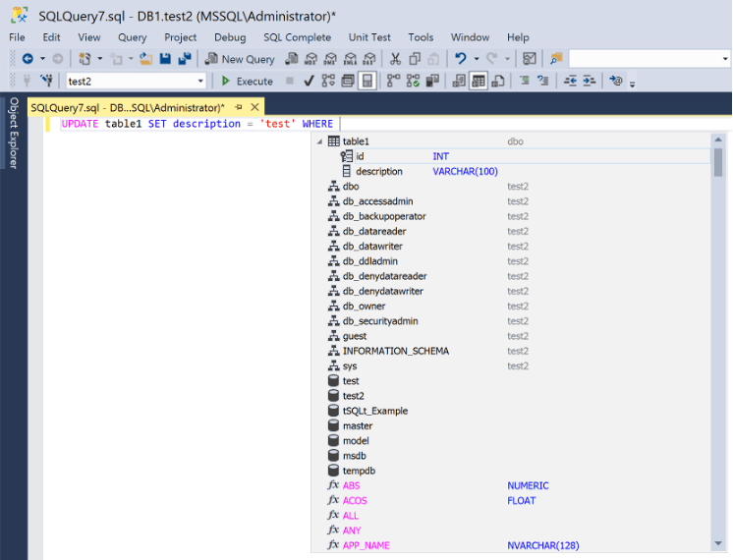Click the Decrease Indent icon
Viewport: 733px width, 560px height.
(x=570, y=81)
